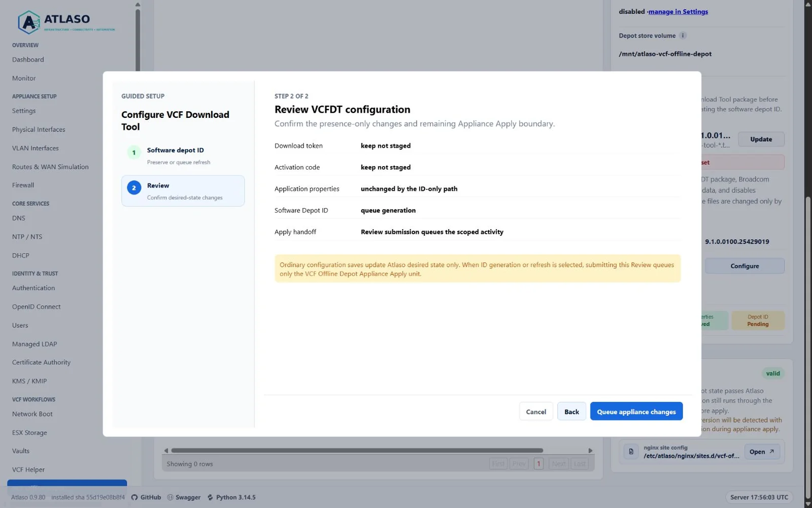Open Settings in the sidebar

tap(24, 111)
